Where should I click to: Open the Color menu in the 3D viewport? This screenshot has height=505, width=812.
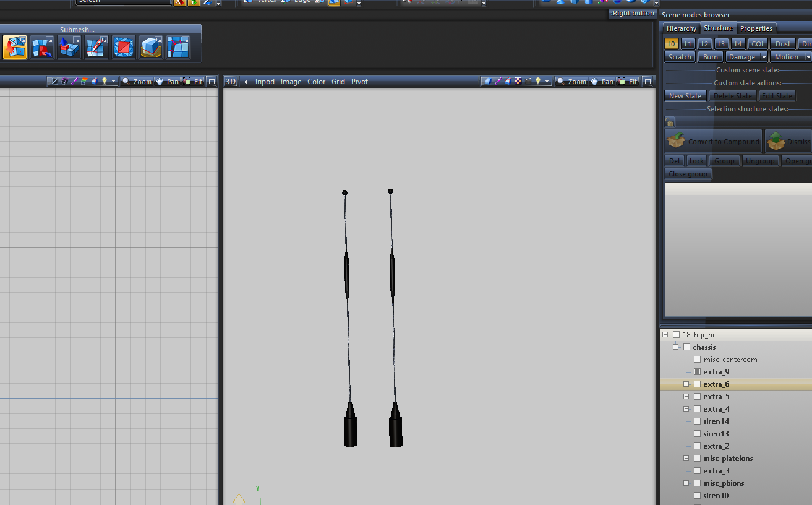pos(316,81)
